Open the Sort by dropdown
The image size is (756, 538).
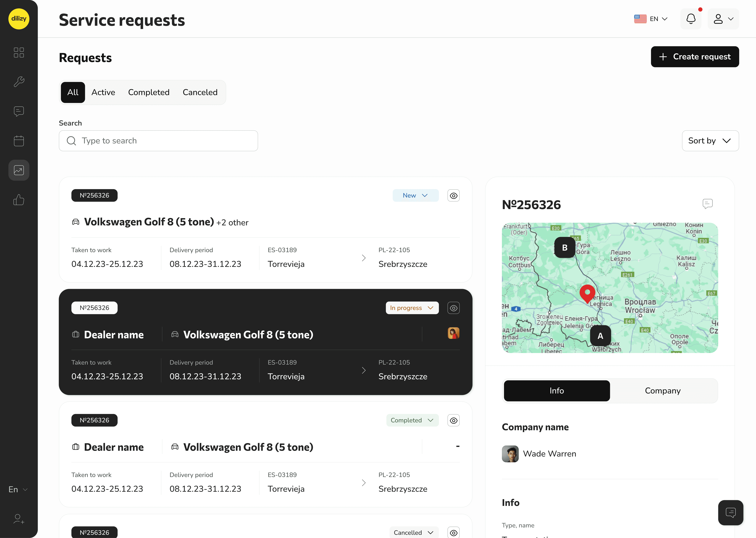(x=710, y=140)
